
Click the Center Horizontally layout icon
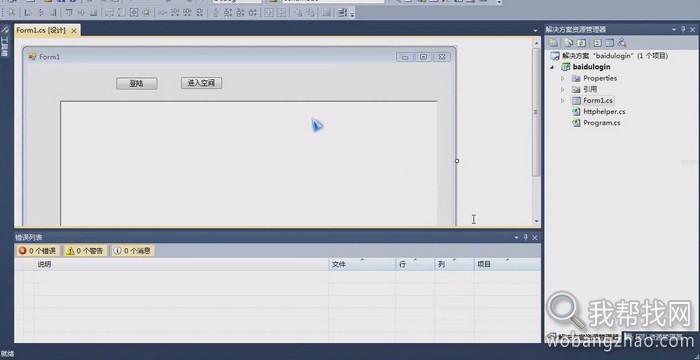click(x=268, y=13)
